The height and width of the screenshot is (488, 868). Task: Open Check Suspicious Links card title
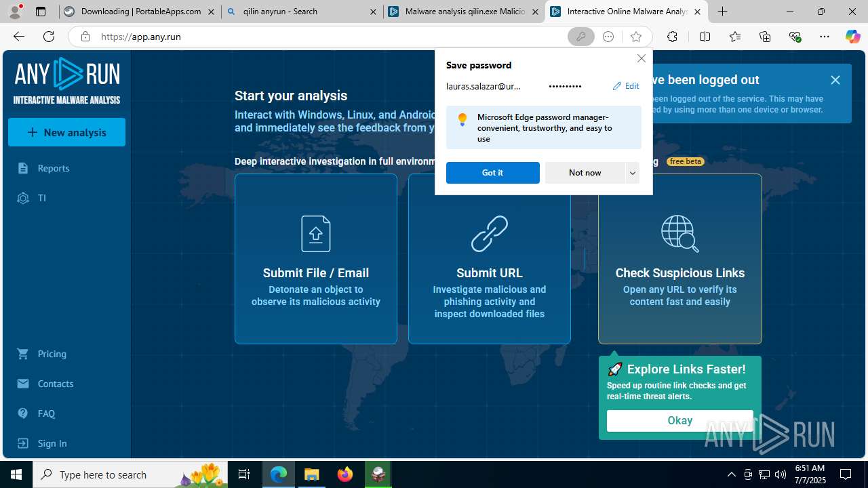pos(680,273)
